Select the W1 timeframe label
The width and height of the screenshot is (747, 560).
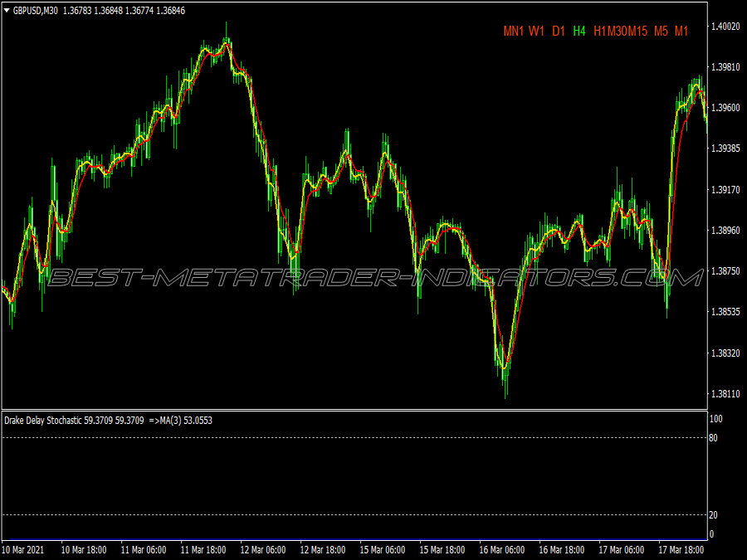coord(536,32)
